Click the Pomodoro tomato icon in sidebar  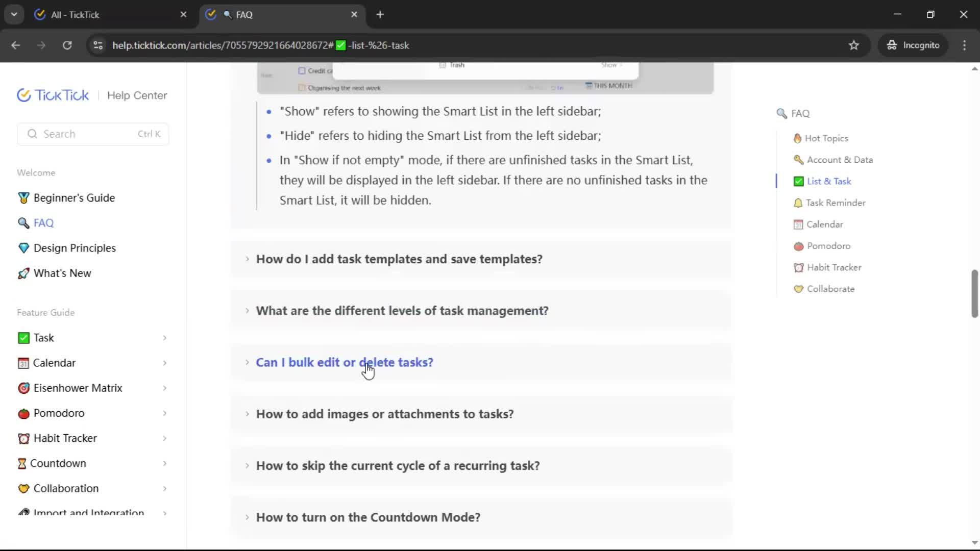(23, 413)
